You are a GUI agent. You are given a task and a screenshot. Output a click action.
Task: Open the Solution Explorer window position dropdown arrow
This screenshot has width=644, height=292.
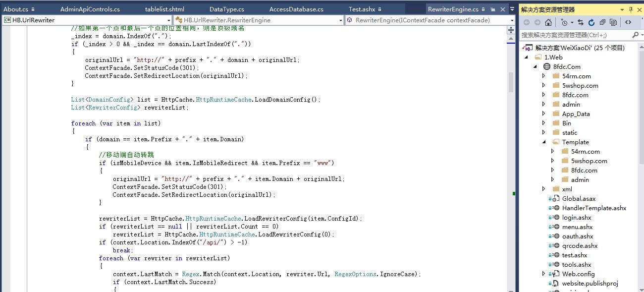(622, 9)
